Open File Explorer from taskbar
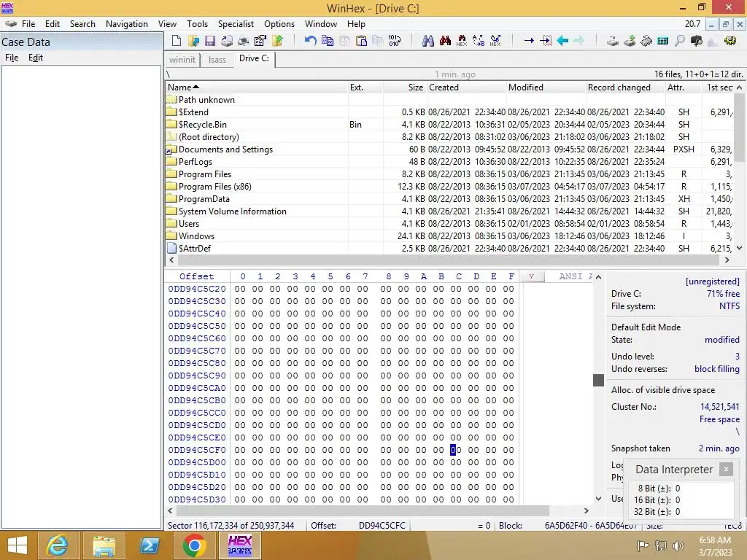The width and height of the screenshot is (747, 560). click(x=104, y=545)
